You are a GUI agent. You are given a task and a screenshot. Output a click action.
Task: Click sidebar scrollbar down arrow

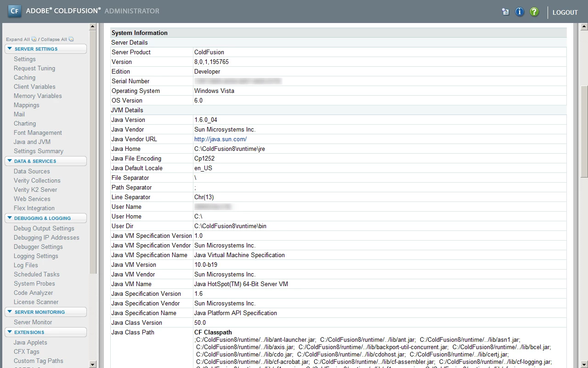coord(93,364)
